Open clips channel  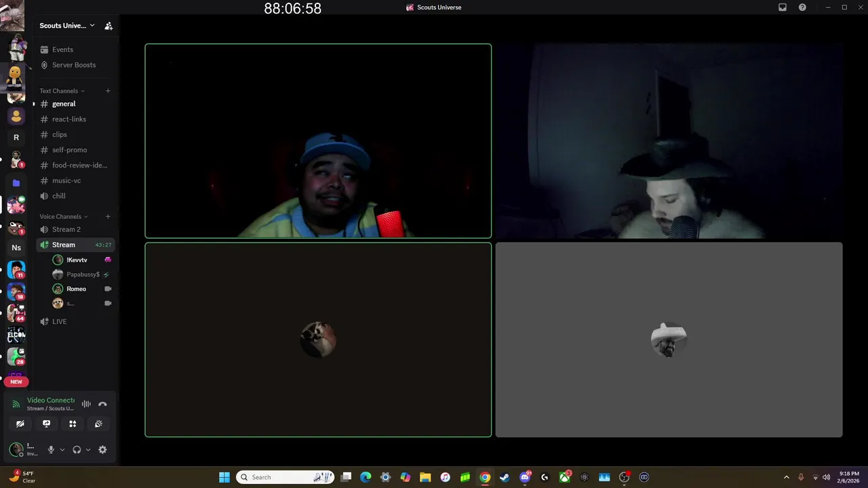tap(75, 134)
